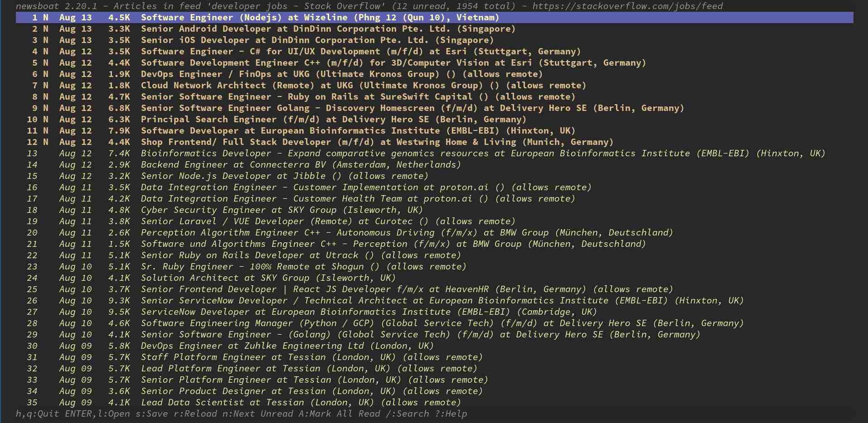Click the h,q:Quit shortcut hint
Viewport: 868px width, 423px height.
click(x=38, y=414)
